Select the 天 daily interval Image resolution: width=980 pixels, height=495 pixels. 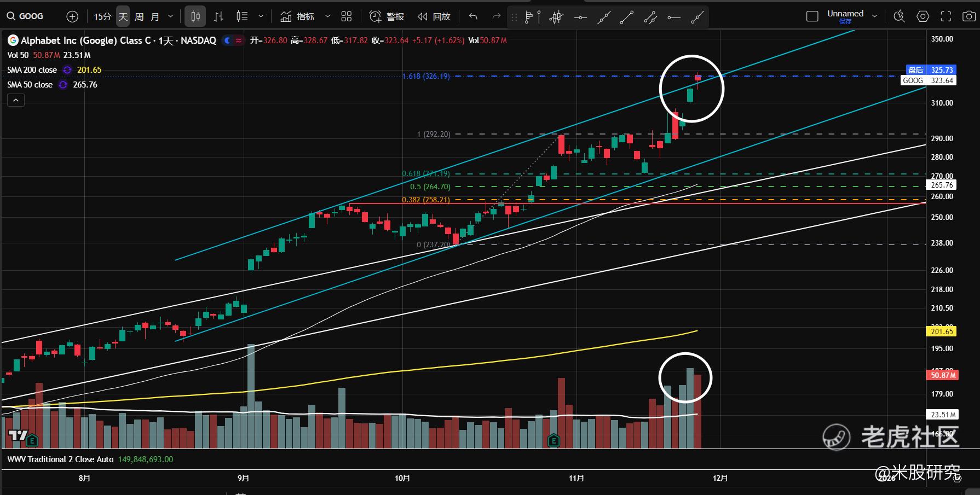coord(123,16)
